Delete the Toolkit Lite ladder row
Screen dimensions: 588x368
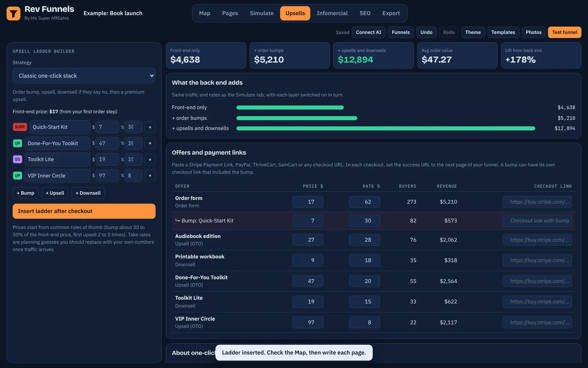150,159
